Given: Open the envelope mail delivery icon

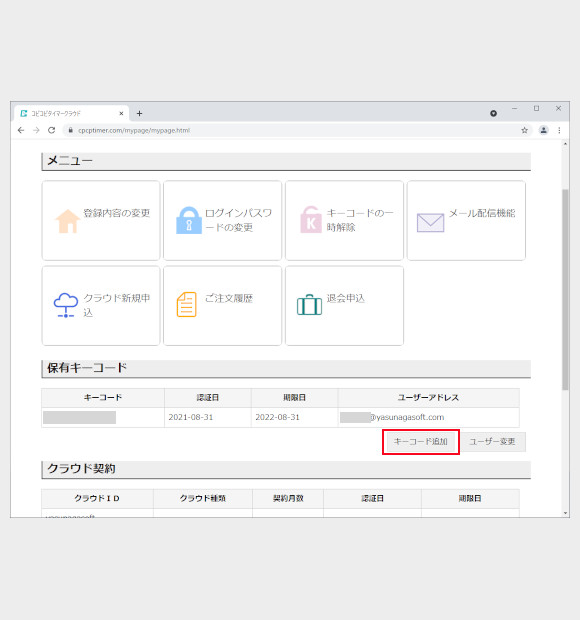Looking at the screenshot, I should [430, 223].
